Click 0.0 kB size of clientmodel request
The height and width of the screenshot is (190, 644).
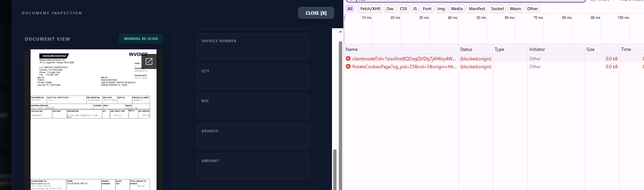pos(612,58)
